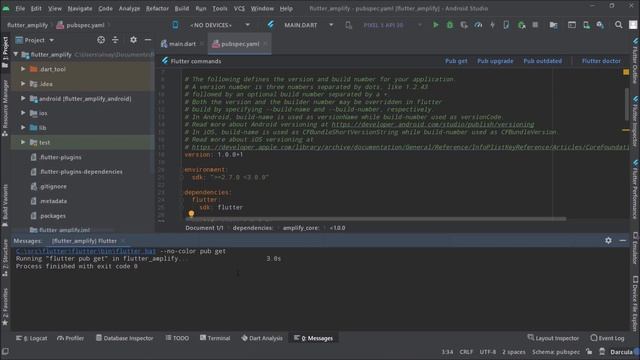
Task: Open Favorites side panel
Action: pos(5,307)
